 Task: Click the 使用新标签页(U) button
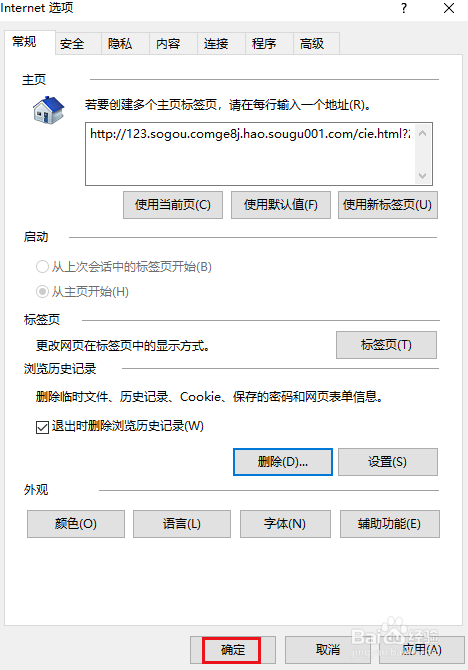388,205
